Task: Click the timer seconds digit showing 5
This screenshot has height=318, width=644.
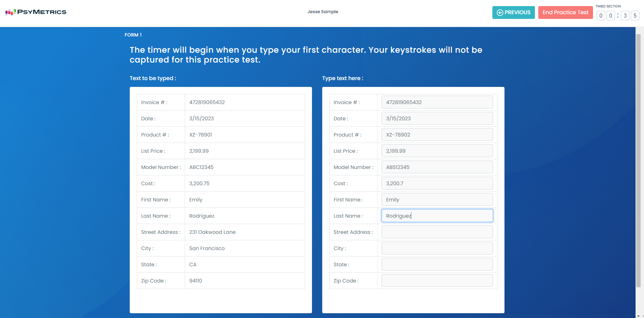Action: (x=635, y=16)
